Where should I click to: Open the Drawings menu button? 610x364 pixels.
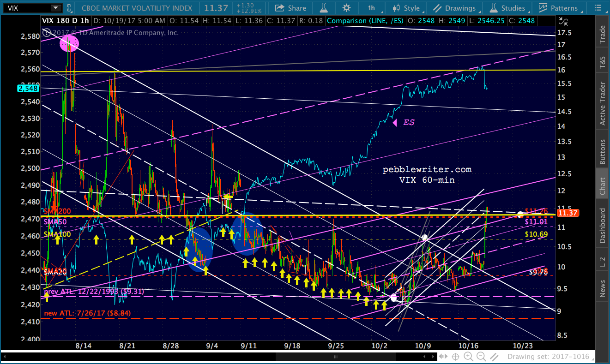[x=455, y=8]
